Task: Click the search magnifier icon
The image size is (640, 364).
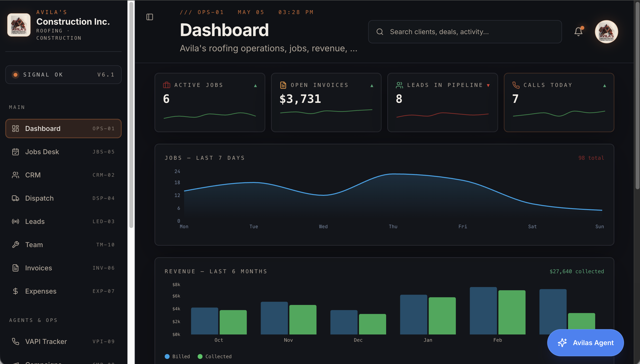Action: [380, 32]
